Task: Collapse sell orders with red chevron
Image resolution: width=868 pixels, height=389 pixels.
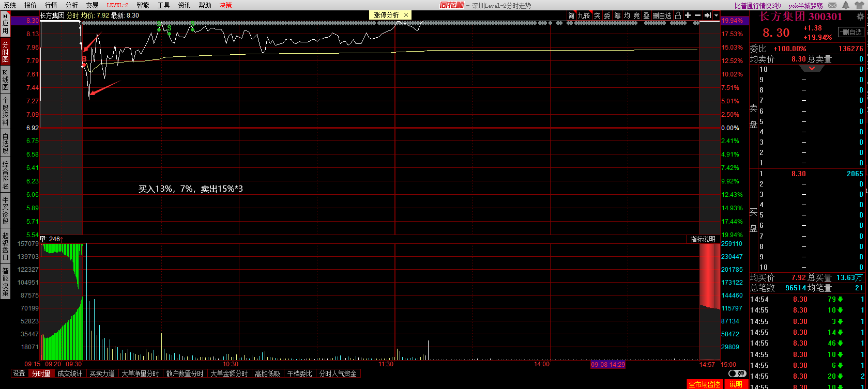Action: (x=812, y=68)
